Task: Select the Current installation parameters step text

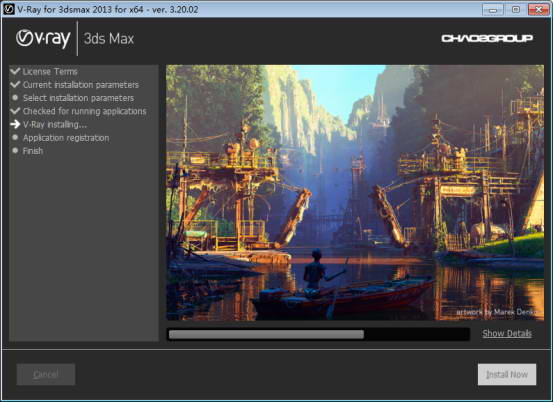Action: (x=81, y=85)
